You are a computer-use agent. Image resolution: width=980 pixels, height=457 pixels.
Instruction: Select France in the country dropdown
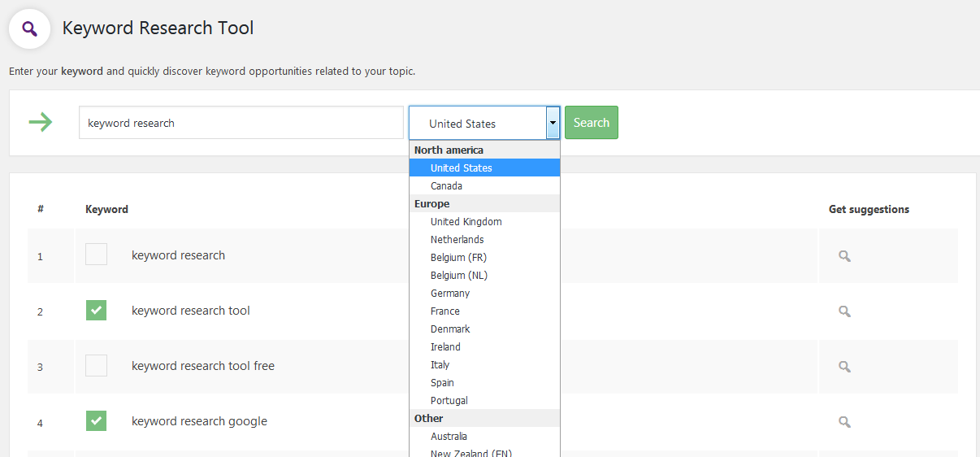tap(445, 311)
